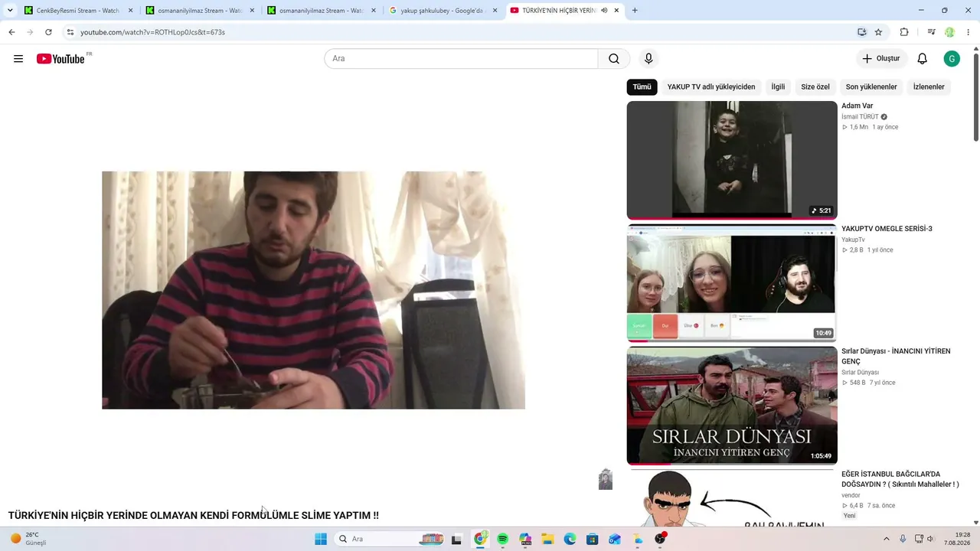This screenshot has width=980, height=551.
Task: Focus the YouTube Ara search box
Action: (461, 59)
